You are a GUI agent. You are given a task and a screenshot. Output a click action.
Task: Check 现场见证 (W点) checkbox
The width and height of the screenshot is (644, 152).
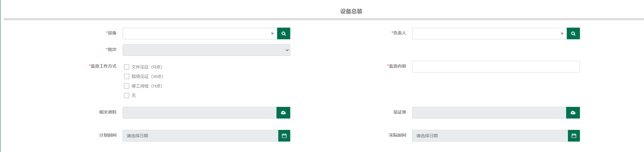[x=127, y=76]
